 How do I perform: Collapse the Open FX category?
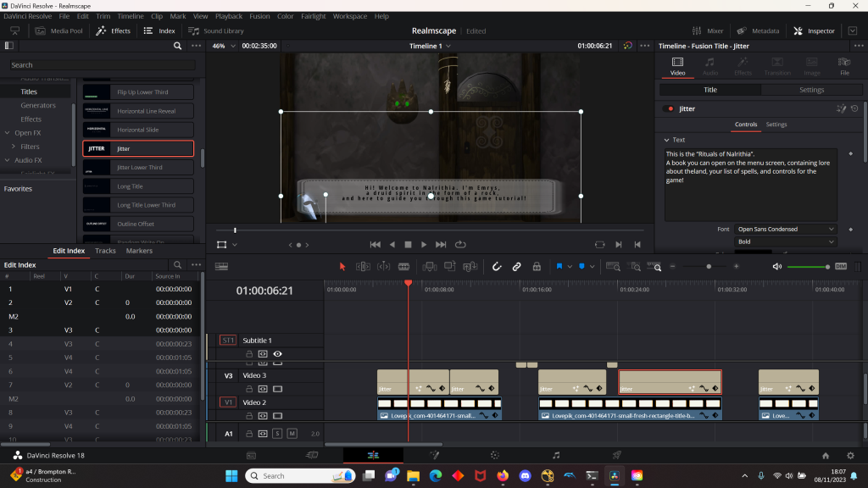click(x=7, y=133)
